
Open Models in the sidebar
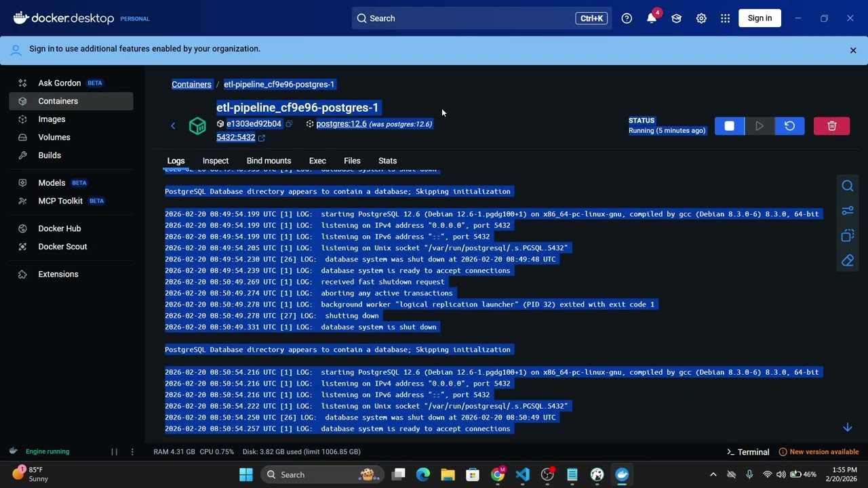pyautogui.click(x=71, y=183)
